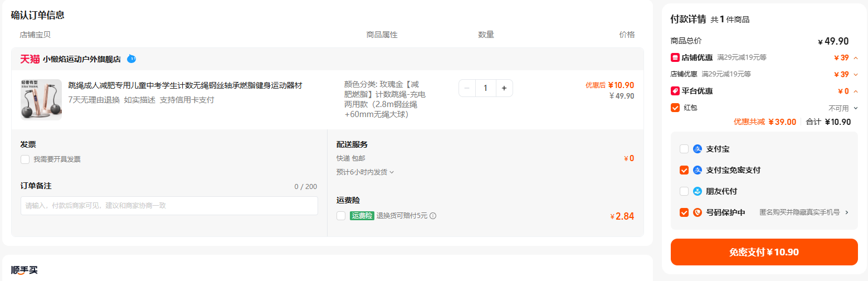This screenshot has height=281, width=868.
Task: Open 匿名购买并隐藏真实手机号 arrow
Action: (847, 212)
